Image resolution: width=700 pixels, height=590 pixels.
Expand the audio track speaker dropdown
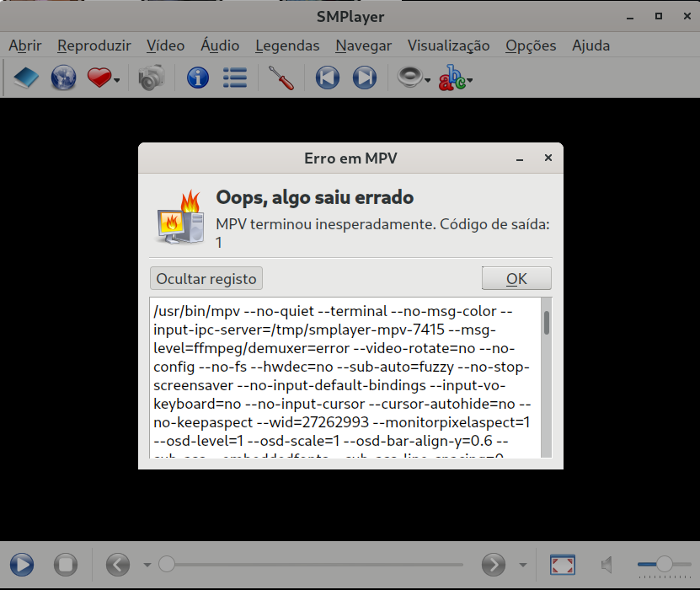[428, 81]
